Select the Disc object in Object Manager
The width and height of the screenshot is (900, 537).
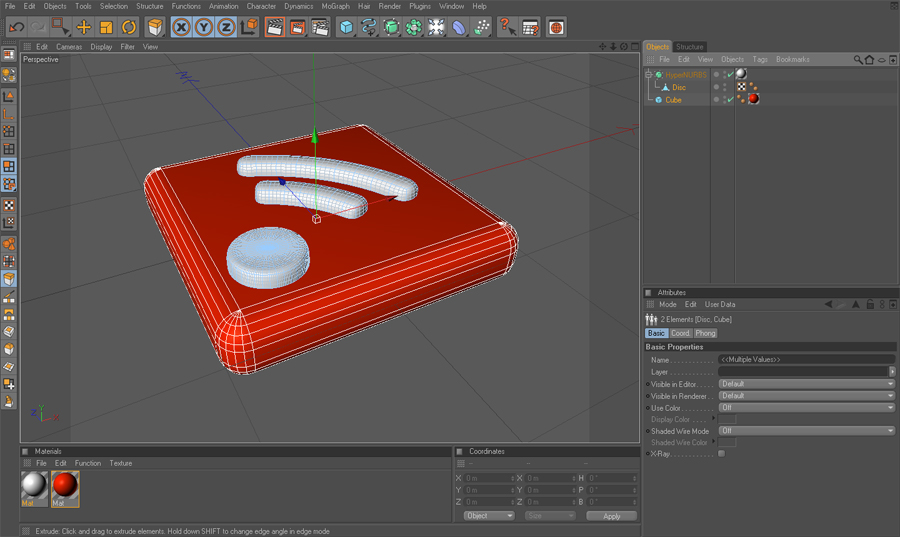point(679,87)
